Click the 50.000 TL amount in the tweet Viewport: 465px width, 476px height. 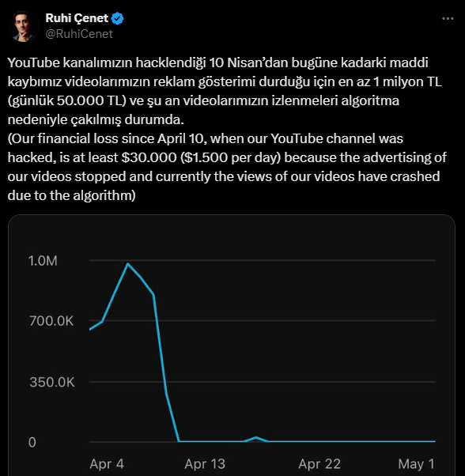click(x=89, y=100)
